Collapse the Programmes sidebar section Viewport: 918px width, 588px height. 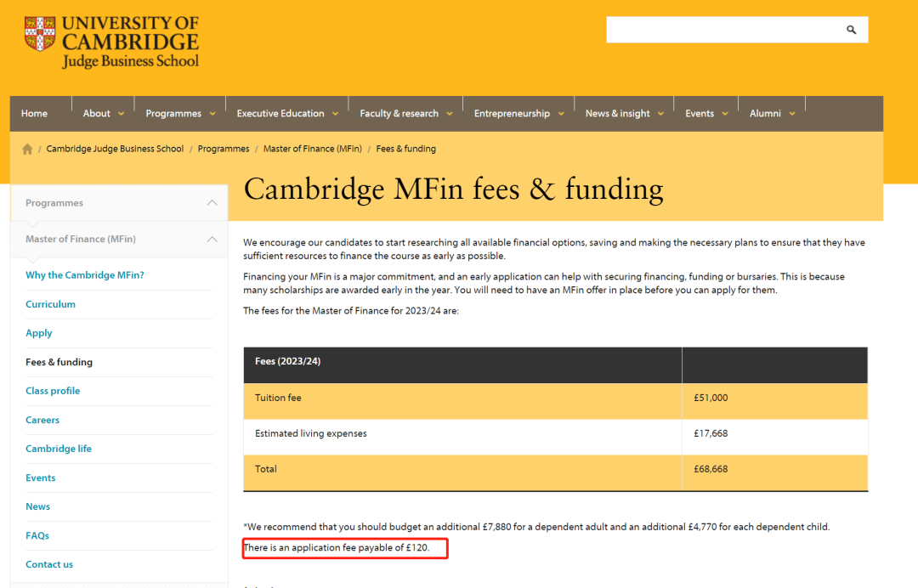tap(212, 203)
